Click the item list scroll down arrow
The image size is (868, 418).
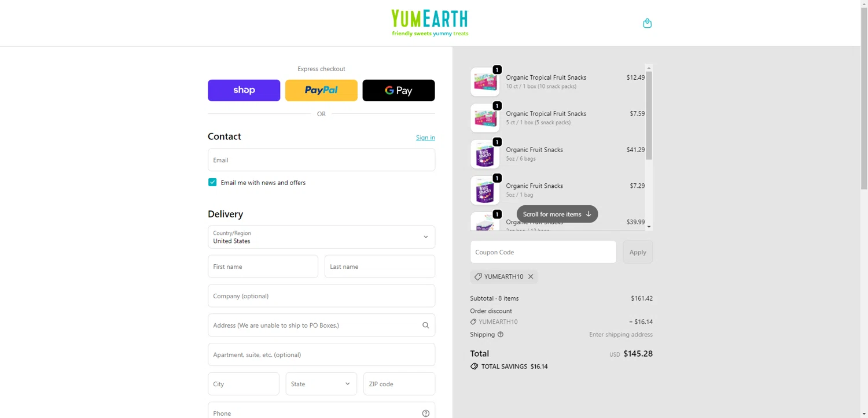click(x=649, y=227)
